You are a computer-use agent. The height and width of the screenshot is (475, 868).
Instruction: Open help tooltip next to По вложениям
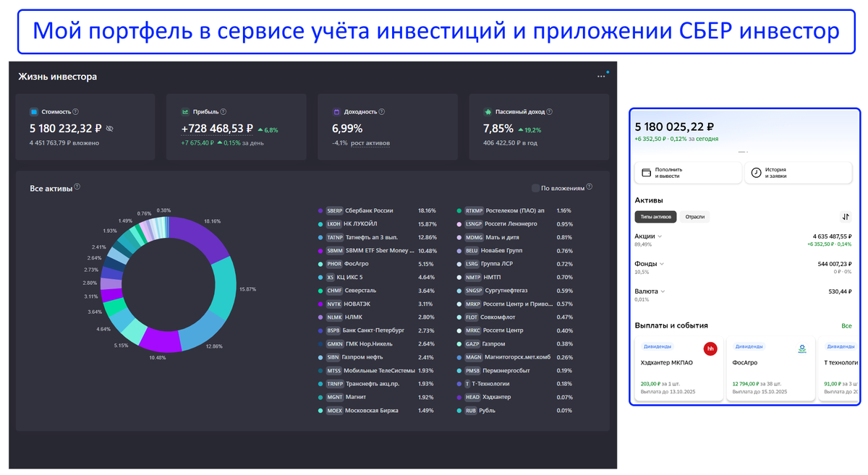click(x=590, y=187)
